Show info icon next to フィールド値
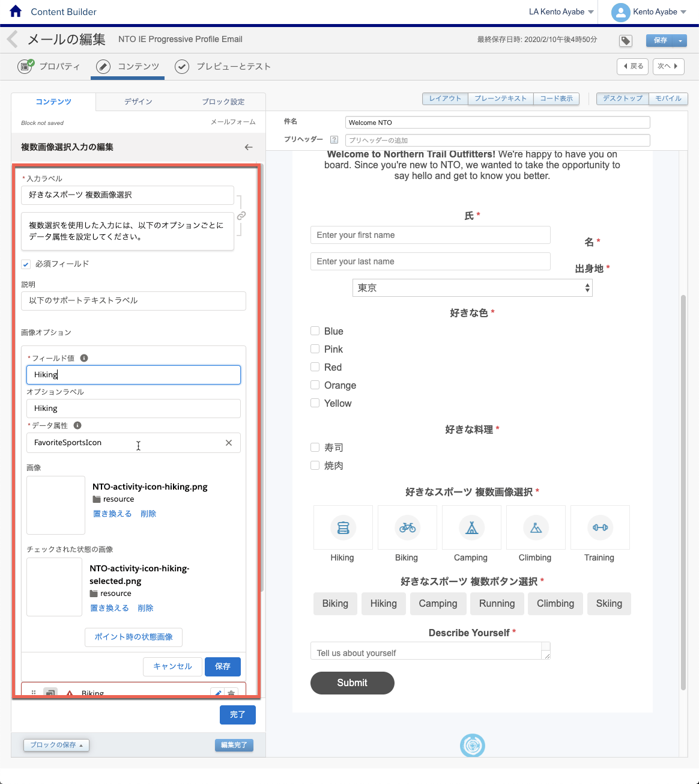This screenshot has height=784, width=699. tap(84, 358)
